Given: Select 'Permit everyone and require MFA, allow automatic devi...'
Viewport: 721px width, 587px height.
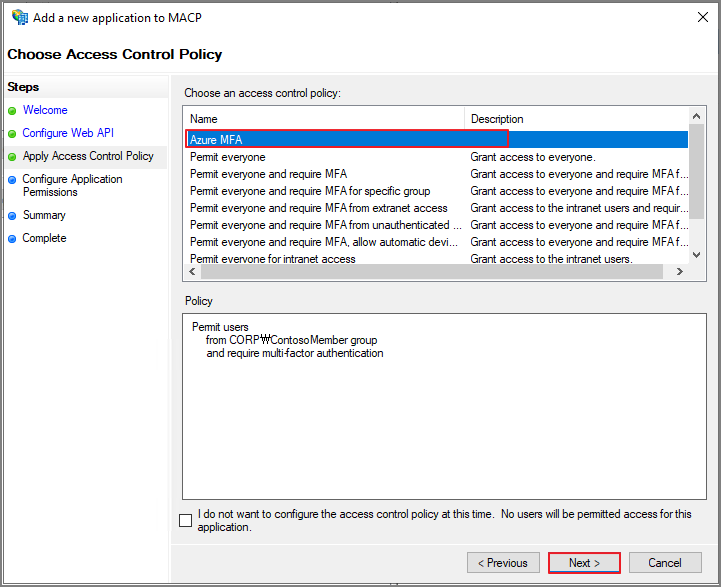Looking at the screenshot, I should point(324,242).
